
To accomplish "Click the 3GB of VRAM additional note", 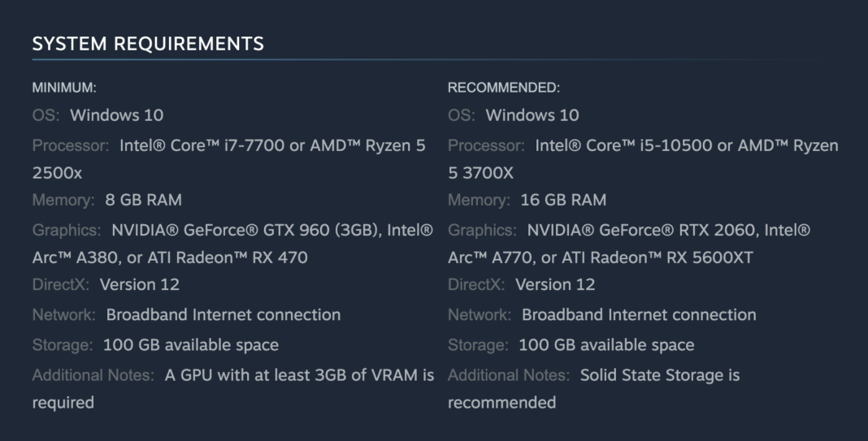I will pos(299,376).
